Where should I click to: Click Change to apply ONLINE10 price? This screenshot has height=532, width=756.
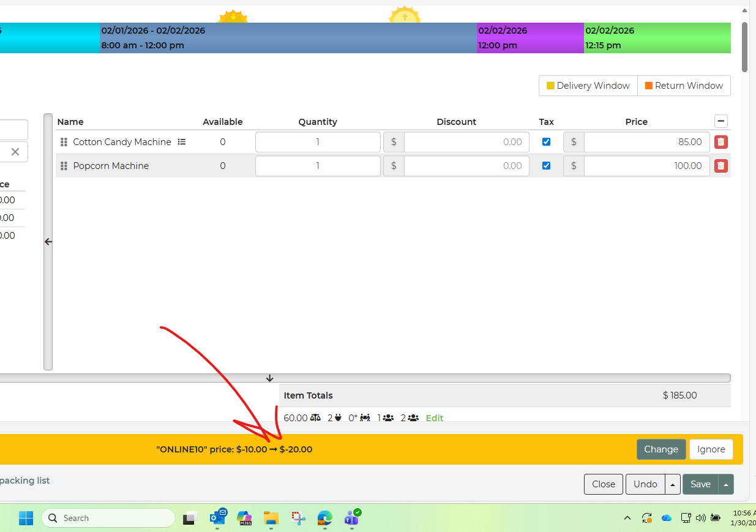pyautogui.click(x=661, y=449)
